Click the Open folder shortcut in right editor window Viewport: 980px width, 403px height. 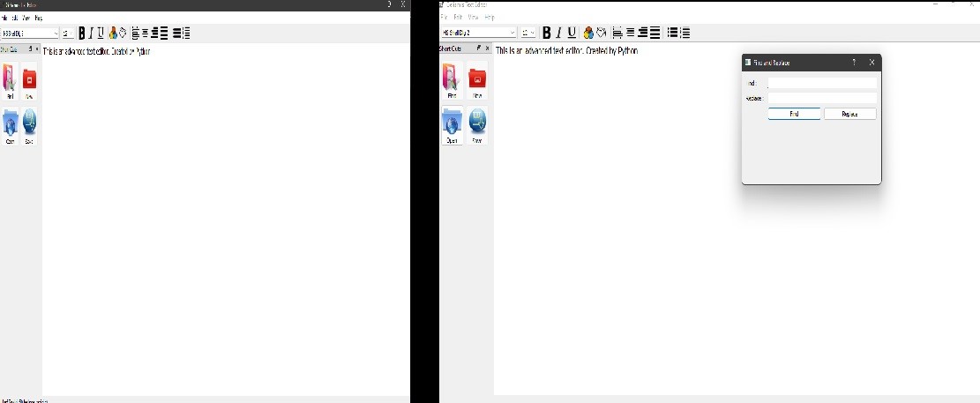[452, 124]
